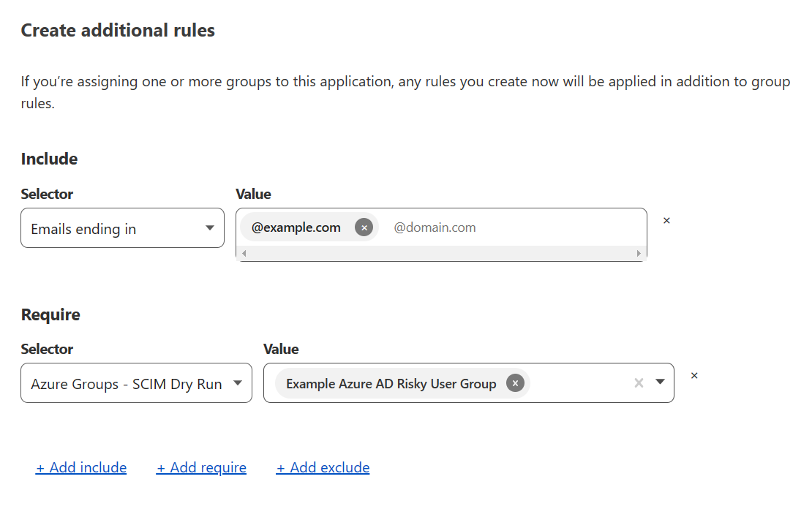Delete the Include rule row

(x=666, y=221)
